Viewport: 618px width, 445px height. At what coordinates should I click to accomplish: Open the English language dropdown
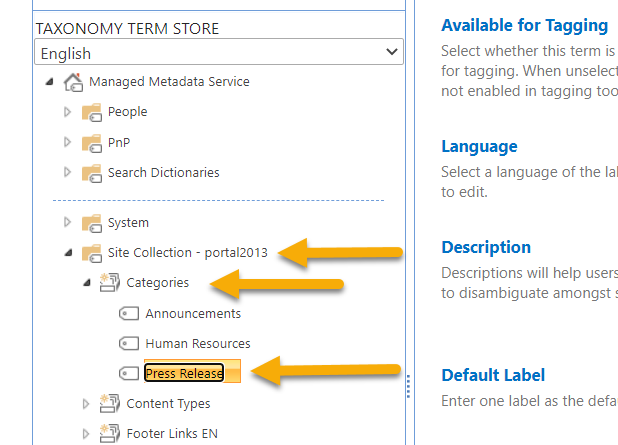click(x=219, y=53)
